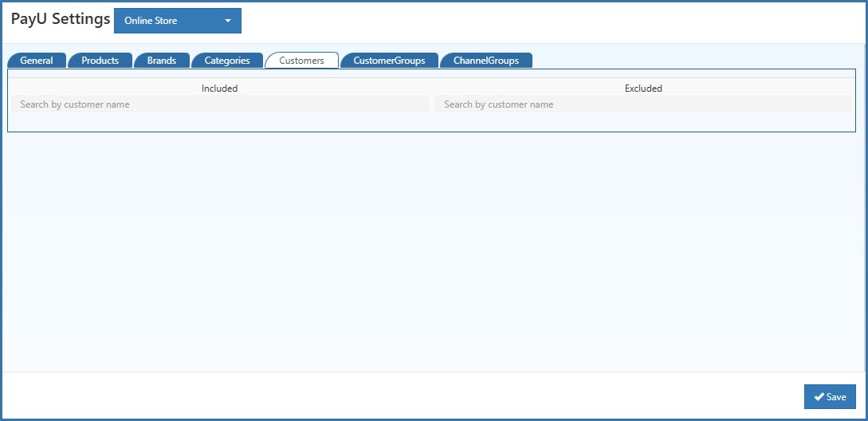Click the Excluded column heading
868x421 pixels.
[643, 88]
